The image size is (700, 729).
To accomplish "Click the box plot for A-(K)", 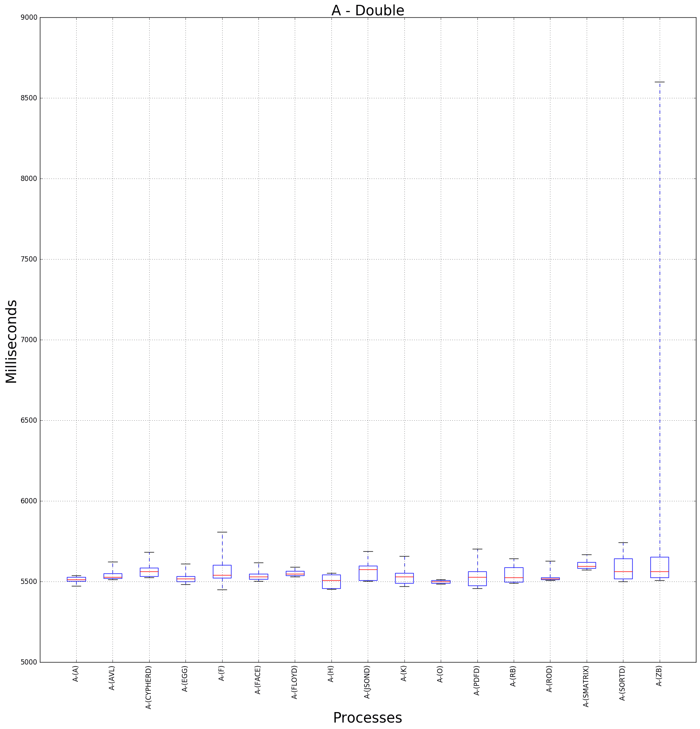I will [x=404, y=578].
